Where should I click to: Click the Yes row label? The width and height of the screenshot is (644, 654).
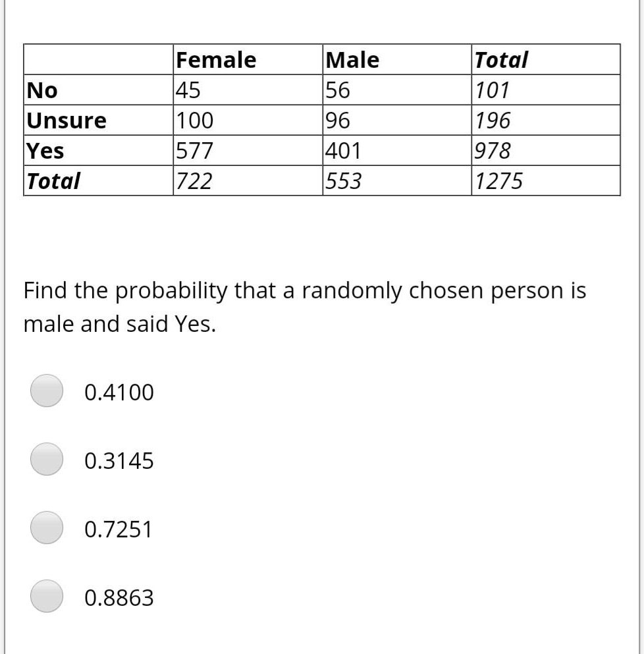43,150
